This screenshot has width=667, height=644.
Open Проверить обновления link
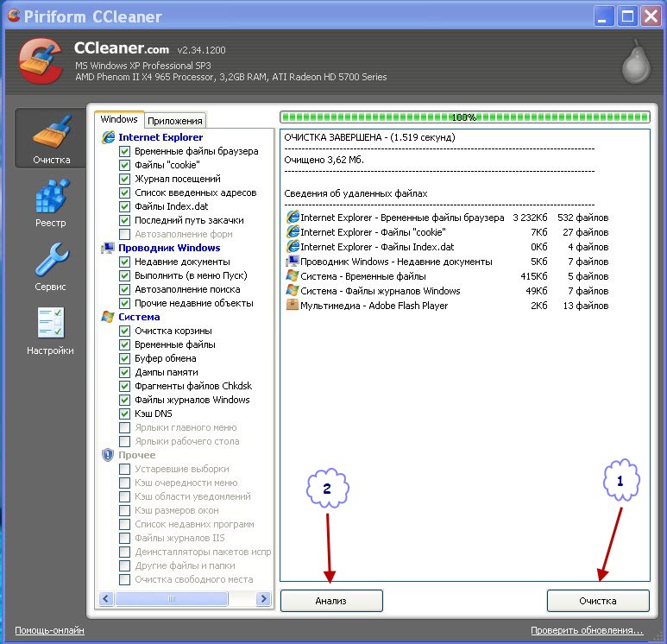(x=587, y=630)
